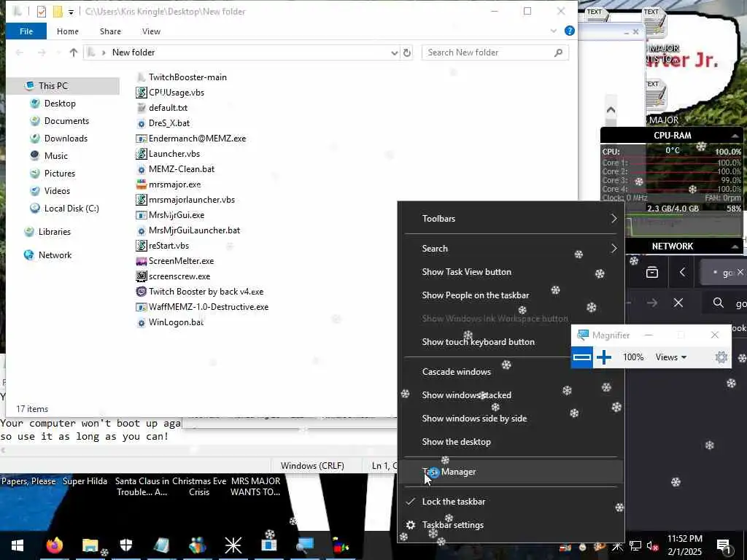Select Network in navigation pane
747x560 pixels.
[x=55, y=255]
